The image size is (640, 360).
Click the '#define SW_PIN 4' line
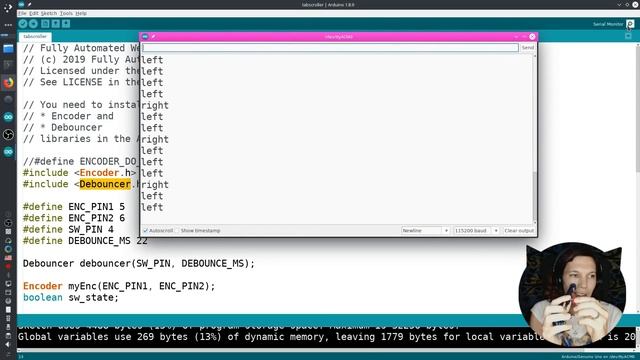tap(68, 229)
